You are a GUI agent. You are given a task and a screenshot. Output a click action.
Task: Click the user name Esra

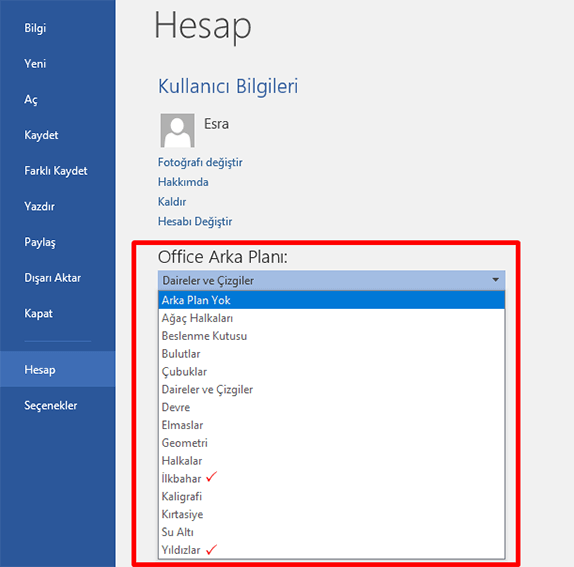[216, 124]
